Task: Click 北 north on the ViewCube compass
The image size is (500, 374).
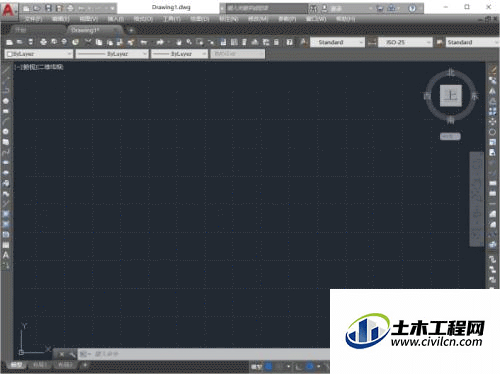Action: 451,72
